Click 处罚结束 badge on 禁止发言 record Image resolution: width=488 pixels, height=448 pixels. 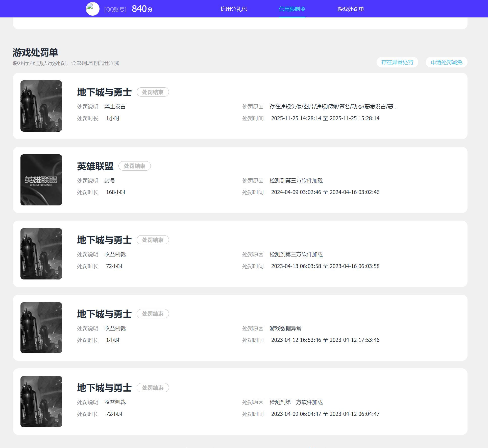pos(153,92)
